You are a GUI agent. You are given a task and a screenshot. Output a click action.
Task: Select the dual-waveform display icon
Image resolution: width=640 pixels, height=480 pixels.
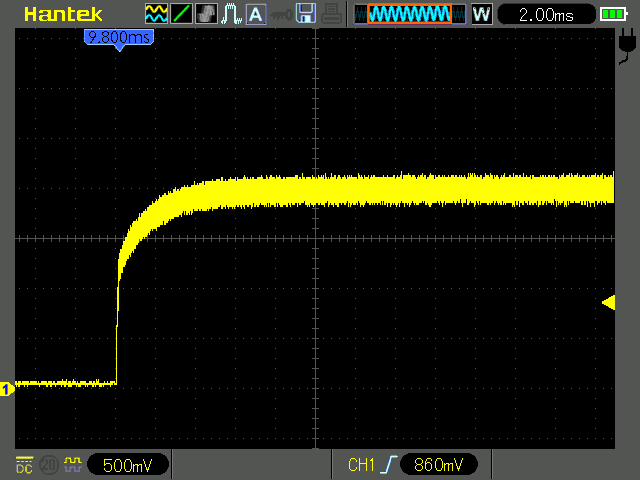tap(156, 14)
